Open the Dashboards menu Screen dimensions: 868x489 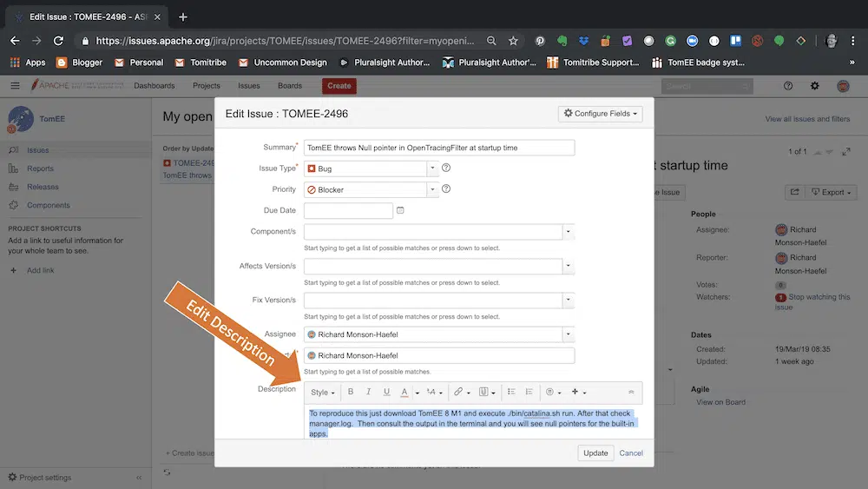click(154, 86)
